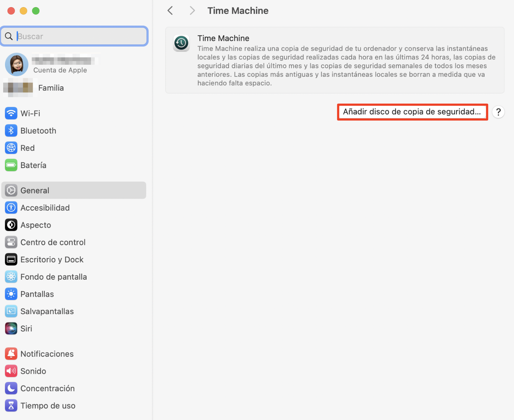Click the Familia pixelated avatars thumbnail
Screen dimensions: 514x420
click(18, 88)
